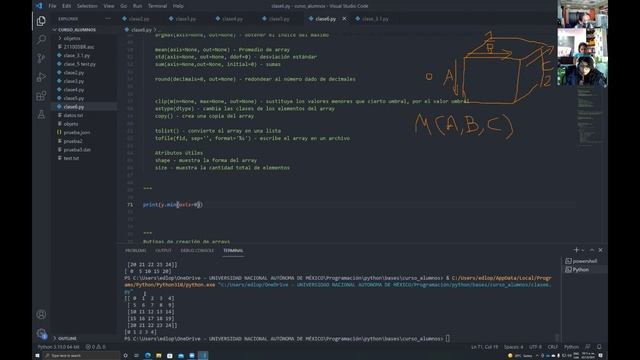
Task: Collapse the CURSO_ALUMNOS folder section
Action: click(x=77, y=30)
